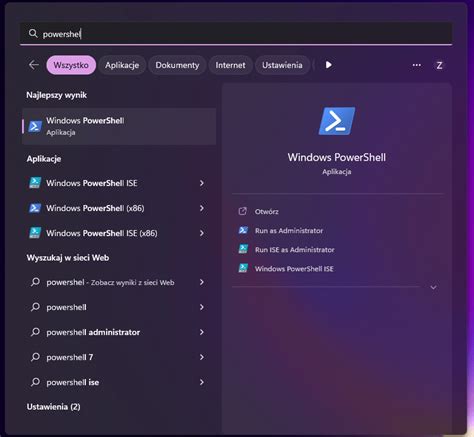Screen dimensions: 474x437
Task: Expand more actions with the down chevron in preview pane
Action: click(433, 287)
